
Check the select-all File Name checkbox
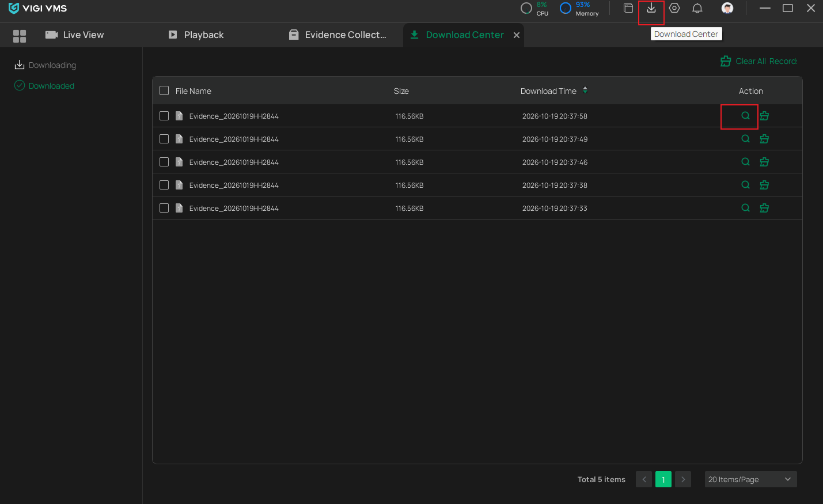(164, 90)
